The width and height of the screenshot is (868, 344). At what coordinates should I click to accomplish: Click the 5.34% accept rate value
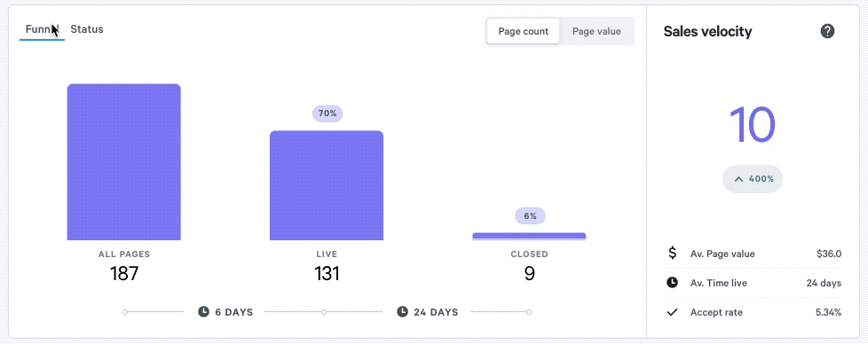pyautogui.click(x=828, y=312)
